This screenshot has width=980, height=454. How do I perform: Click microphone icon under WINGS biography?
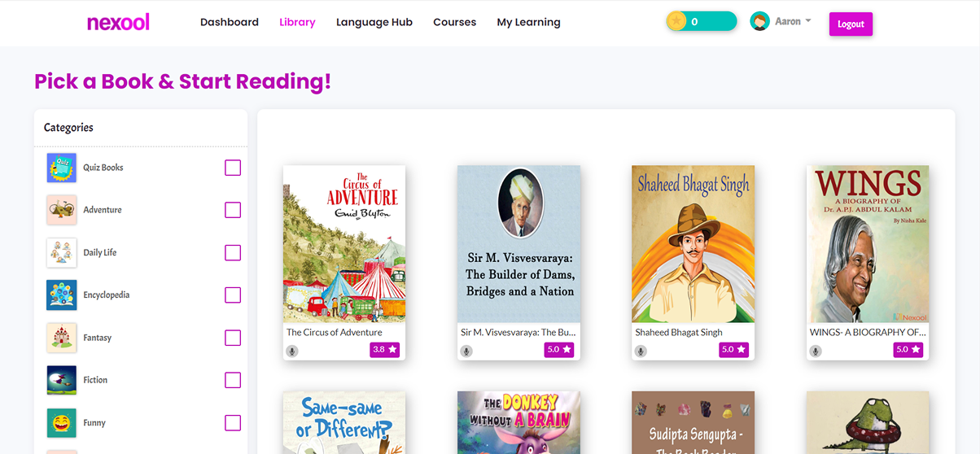[x=816, y=351]
